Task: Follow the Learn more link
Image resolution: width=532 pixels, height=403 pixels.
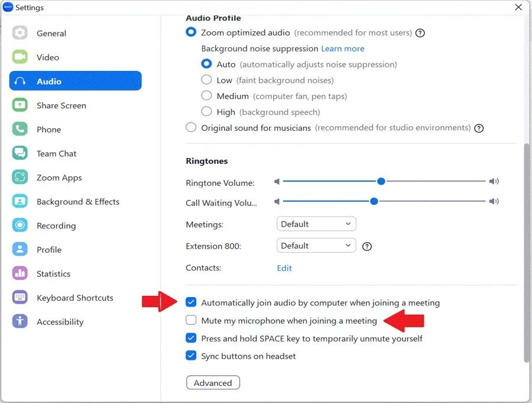Action: (x=343, y=49)
